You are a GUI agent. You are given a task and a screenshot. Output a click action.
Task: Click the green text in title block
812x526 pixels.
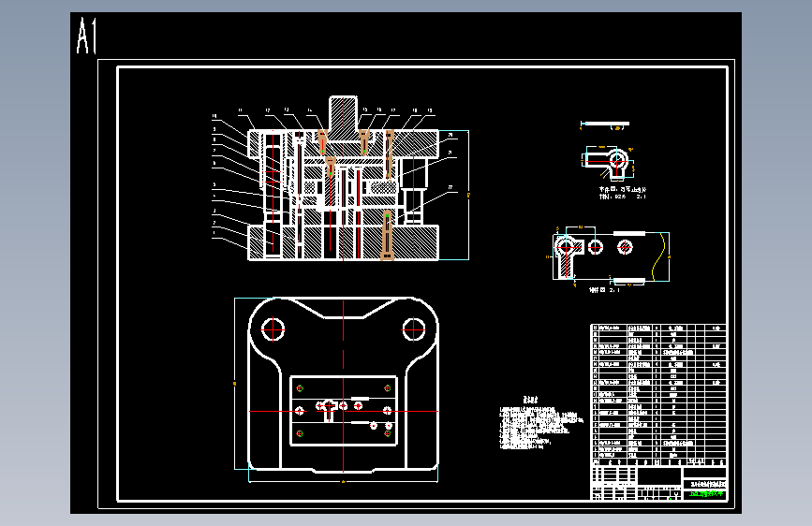coord(707,494)
